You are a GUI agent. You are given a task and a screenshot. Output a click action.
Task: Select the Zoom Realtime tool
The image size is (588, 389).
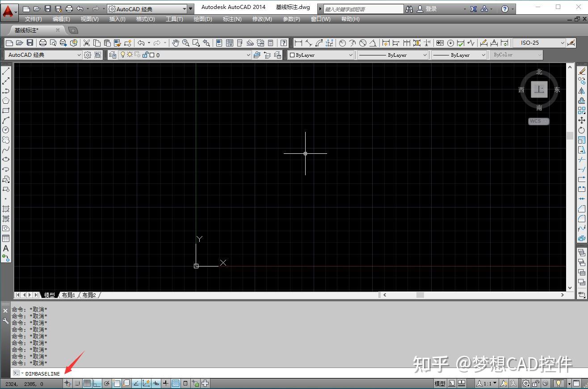[x=185, y=43]
